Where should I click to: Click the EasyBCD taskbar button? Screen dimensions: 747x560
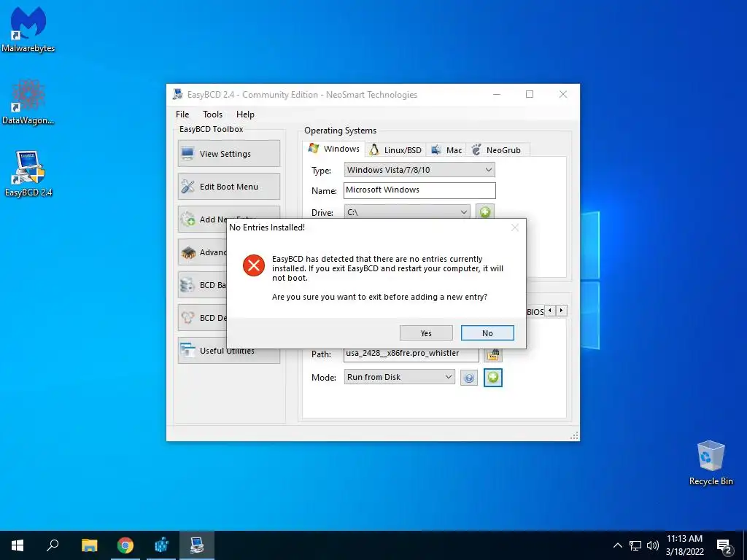coord(197,545)
